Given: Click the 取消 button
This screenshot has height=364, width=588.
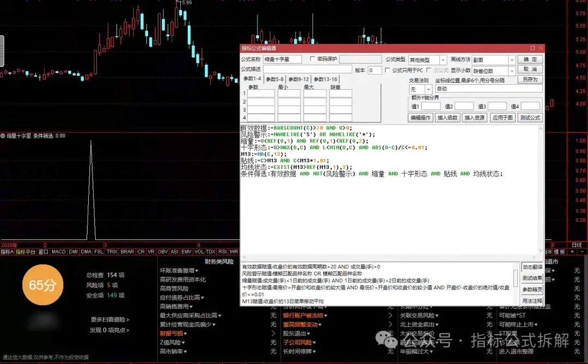Looking at the screenshot, I should click(530, 69).
